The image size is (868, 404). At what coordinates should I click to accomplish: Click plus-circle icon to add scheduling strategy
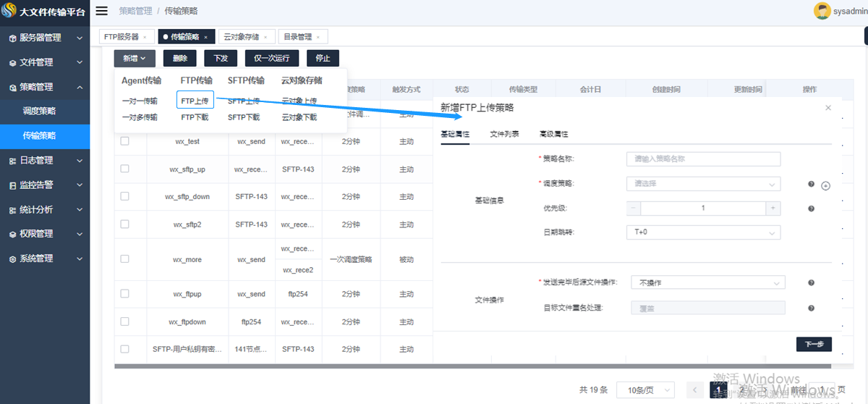(825, 185)
